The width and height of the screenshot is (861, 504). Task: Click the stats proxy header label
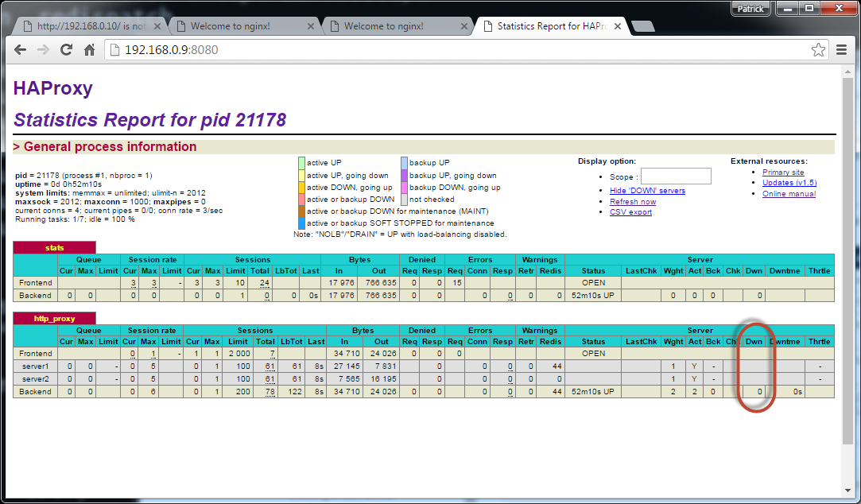pyautogui.click(x=54, y=247)
